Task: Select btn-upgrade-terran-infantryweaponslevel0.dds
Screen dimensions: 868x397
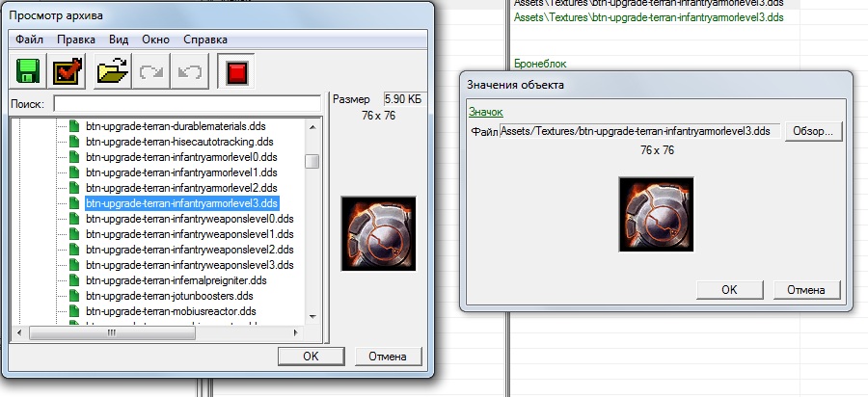Action: tap(189, 219)
